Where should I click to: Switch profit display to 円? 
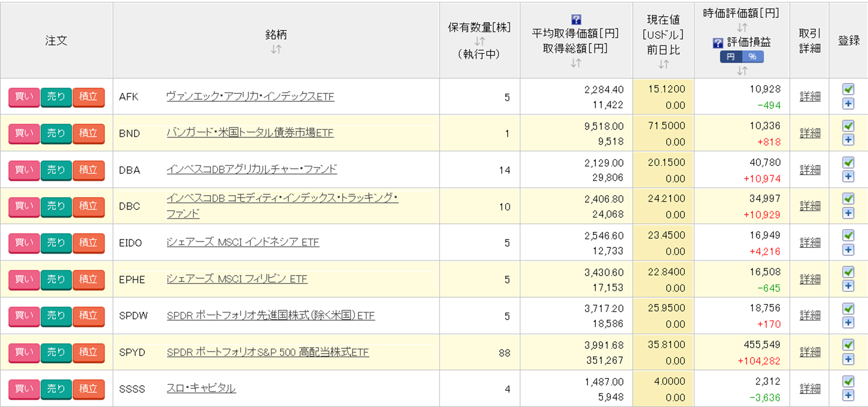[x=731, y=57]
